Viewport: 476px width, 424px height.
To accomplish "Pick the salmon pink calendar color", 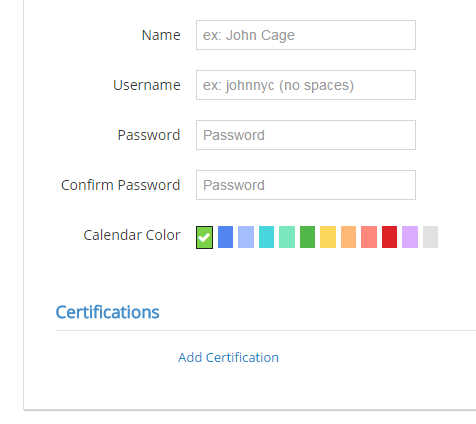I will [x=369, y=237].
